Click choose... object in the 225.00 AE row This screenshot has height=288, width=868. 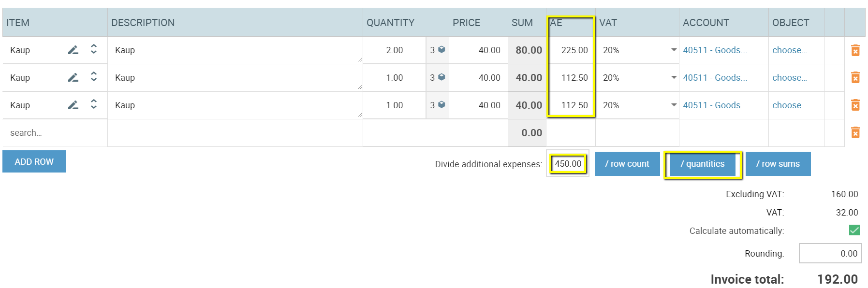pos(789,50)
